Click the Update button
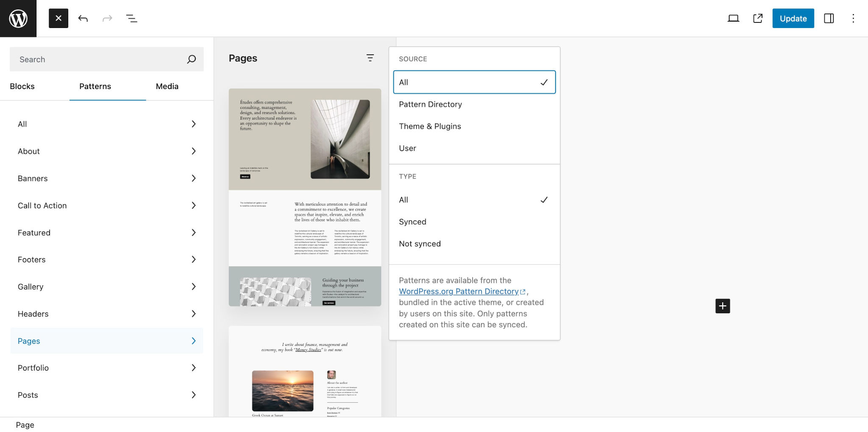868x432 pixels. pos(793,18)
